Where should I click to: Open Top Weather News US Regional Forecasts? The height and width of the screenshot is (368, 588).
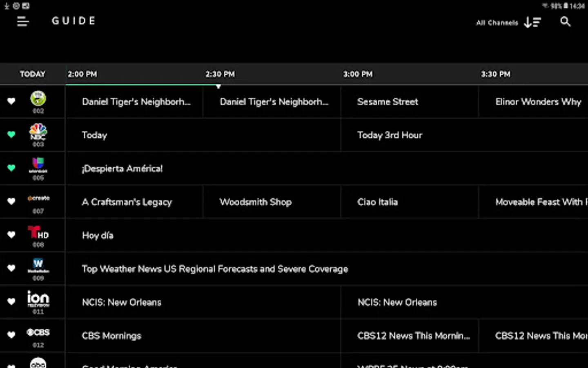327,269
